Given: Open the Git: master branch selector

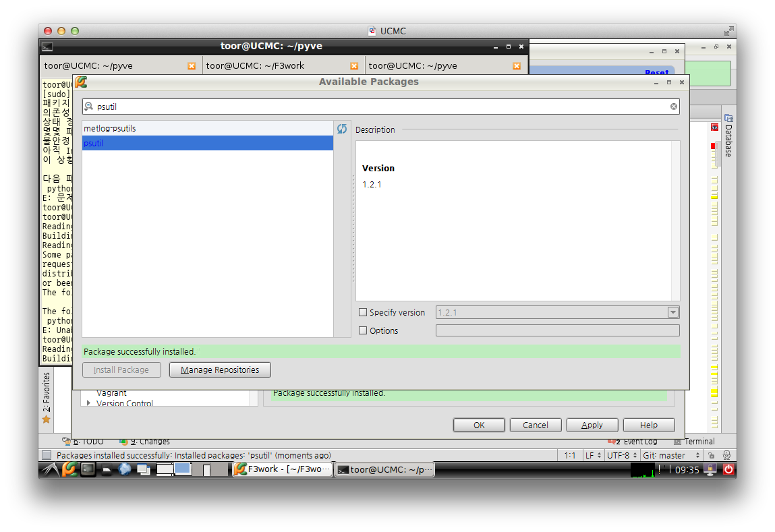Looking at the screenshot, I should pos(671,455).
